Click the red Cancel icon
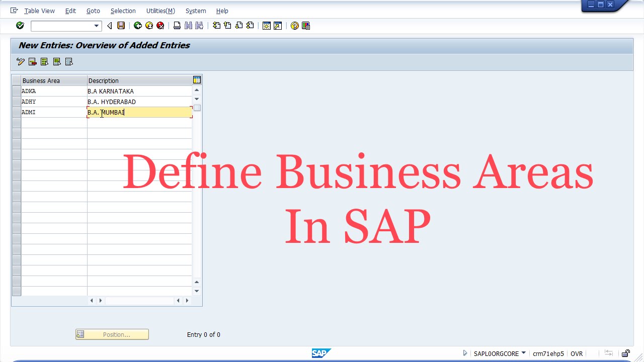Image resolution: width=644 pixels, height=362 pixels. tap(160, 26)
